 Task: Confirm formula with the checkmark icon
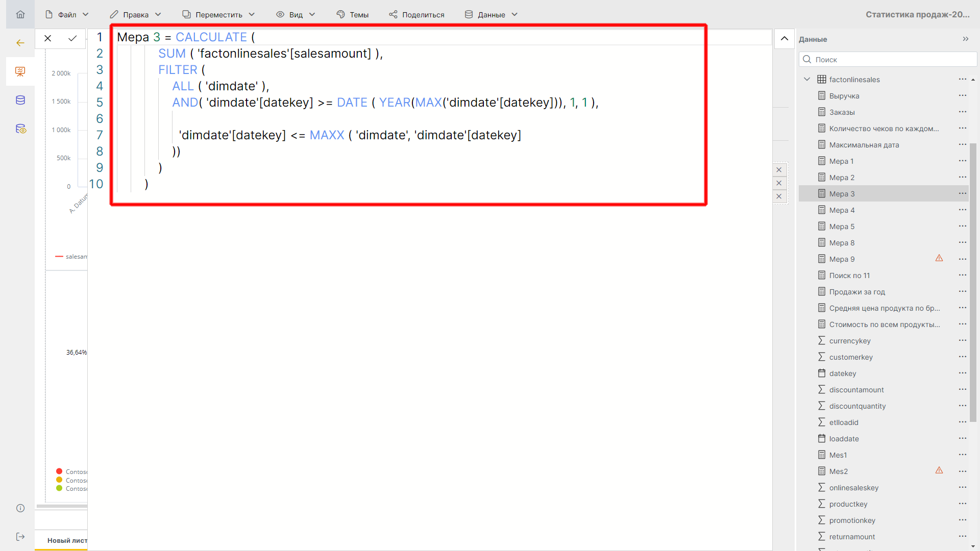[x=72, y=38]
